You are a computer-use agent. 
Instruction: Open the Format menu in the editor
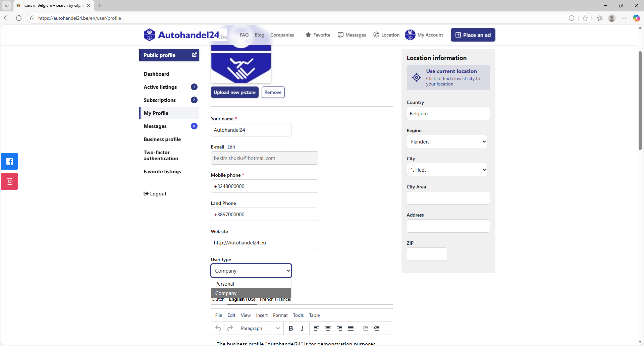[280, 315]
